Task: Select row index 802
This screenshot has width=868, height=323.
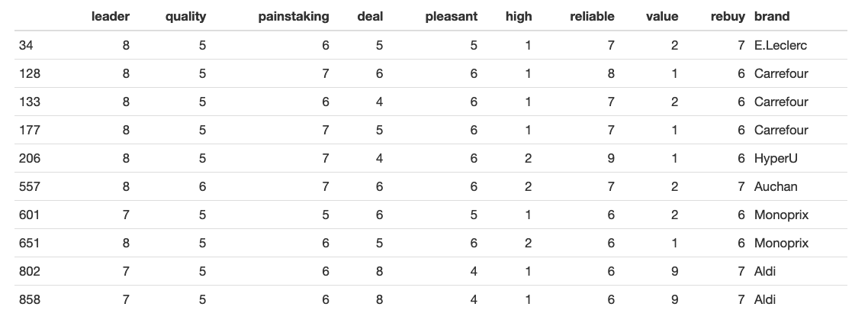Action: (29, 272)
